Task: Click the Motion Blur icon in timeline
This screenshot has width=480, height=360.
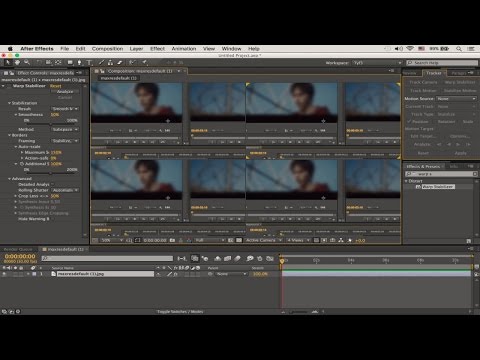Action: [x=237, y=258]
